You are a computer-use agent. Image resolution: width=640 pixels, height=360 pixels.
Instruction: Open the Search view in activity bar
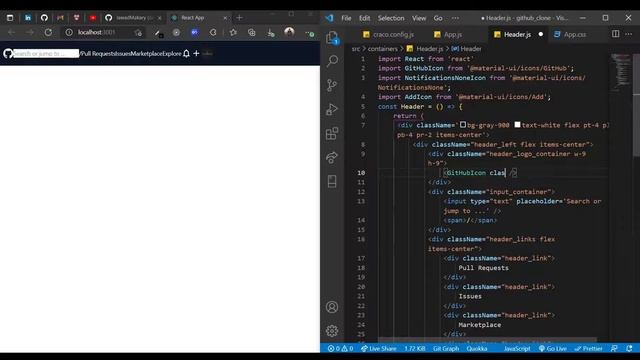[x=332, y=61]
